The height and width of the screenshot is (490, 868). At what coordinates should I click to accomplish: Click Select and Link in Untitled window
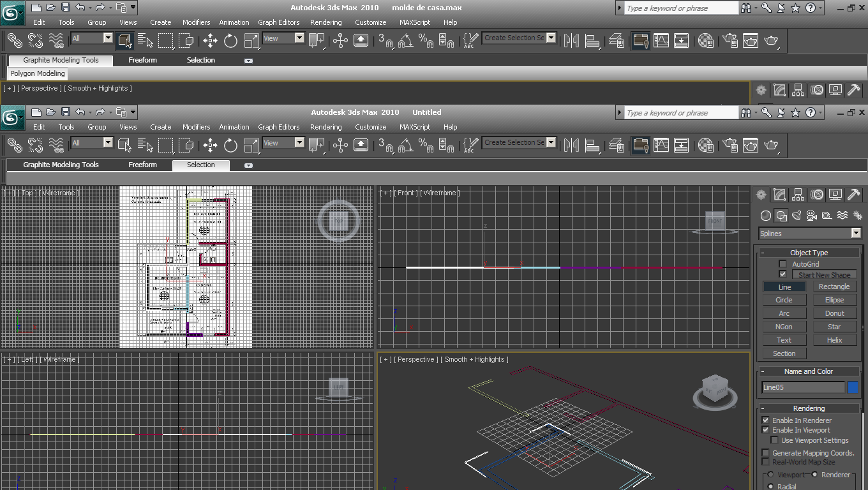(15, 145)
